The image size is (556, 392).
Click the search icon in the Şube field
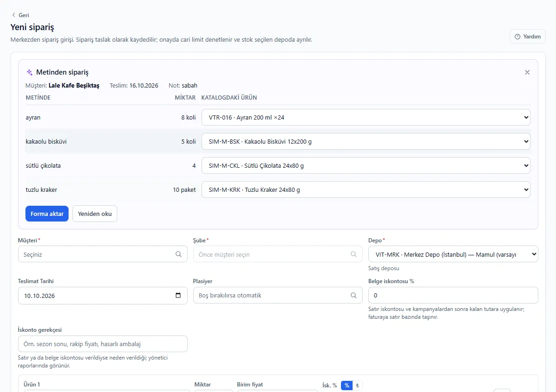(354, 254)
